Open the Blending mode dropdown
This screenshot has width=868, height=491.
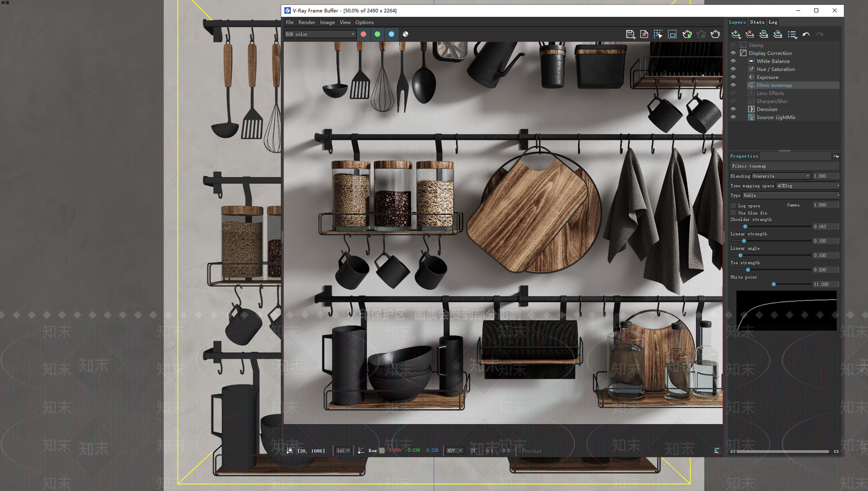click(781, 176)
